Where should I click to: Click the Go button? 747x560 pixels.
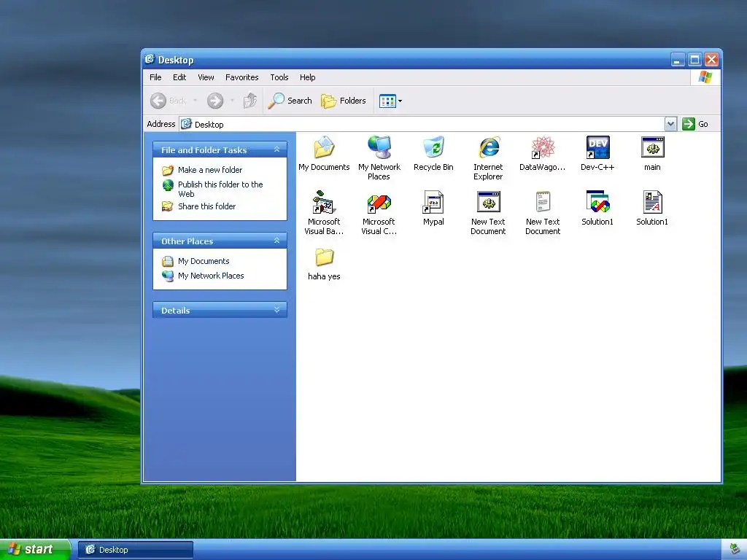[696, 124]
